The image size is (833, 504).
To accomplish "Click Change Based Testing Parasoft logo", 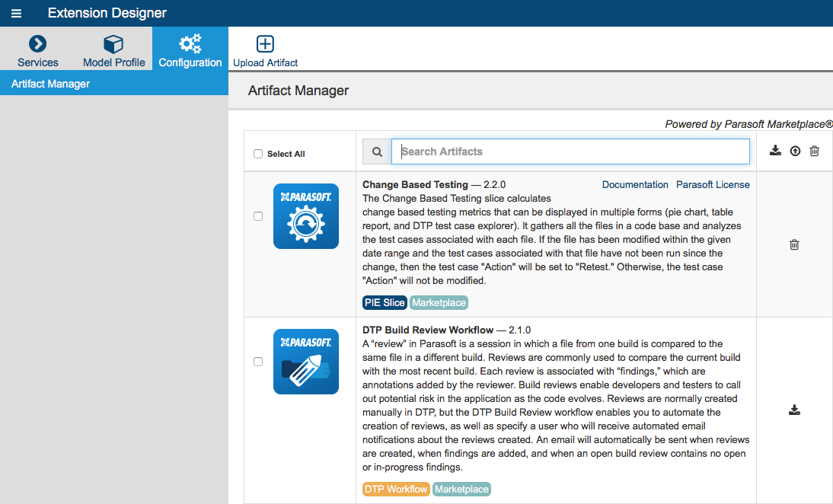I will (x=306, y=216).
